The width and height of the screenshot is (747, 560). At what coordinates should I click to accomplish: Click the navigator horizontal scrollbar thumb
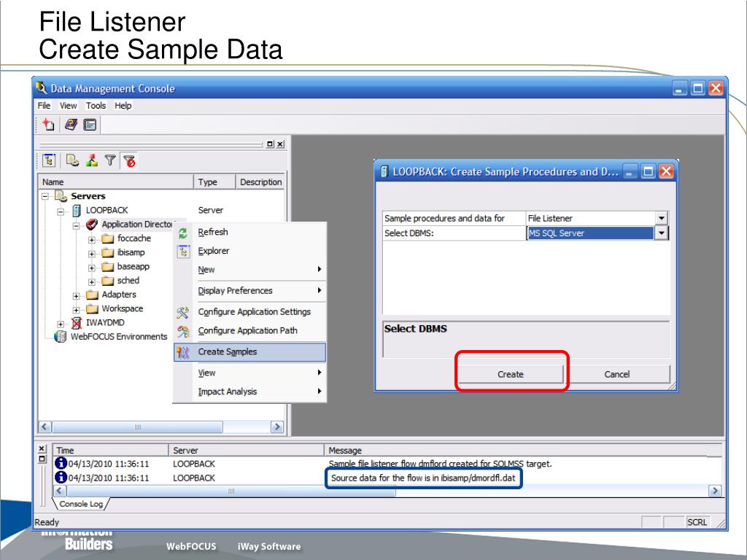coord(137,427)
